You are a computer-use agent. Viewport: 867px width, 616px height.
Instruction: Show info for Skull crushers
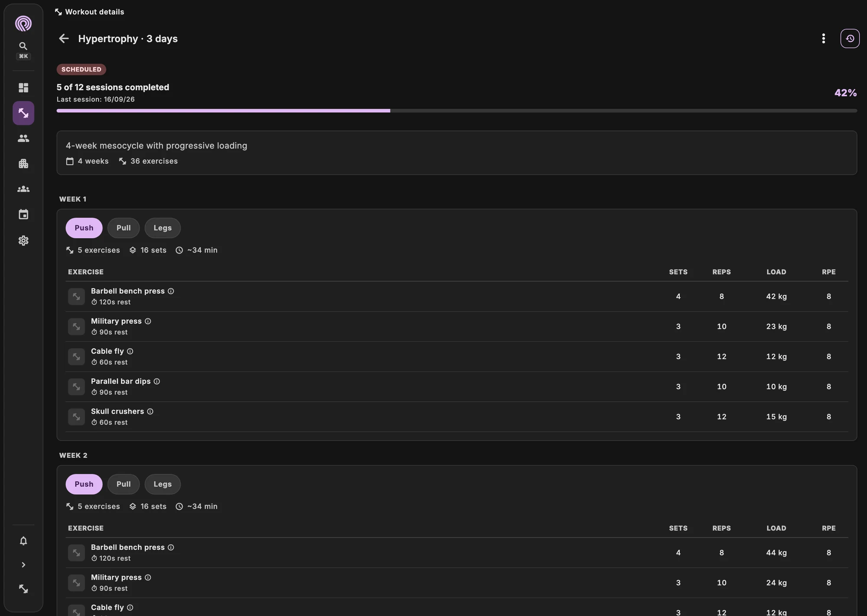click(150, 411)
